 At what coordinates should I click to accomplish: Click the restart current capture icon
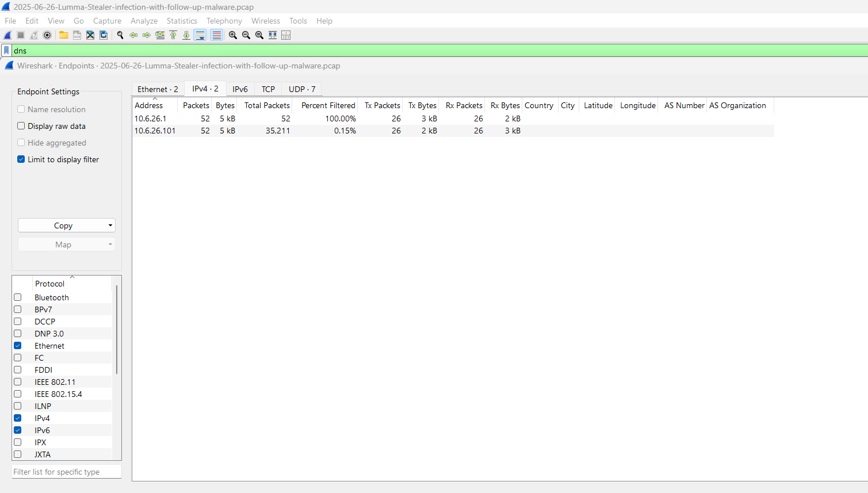pyautogui.click(x=34, y=35)
